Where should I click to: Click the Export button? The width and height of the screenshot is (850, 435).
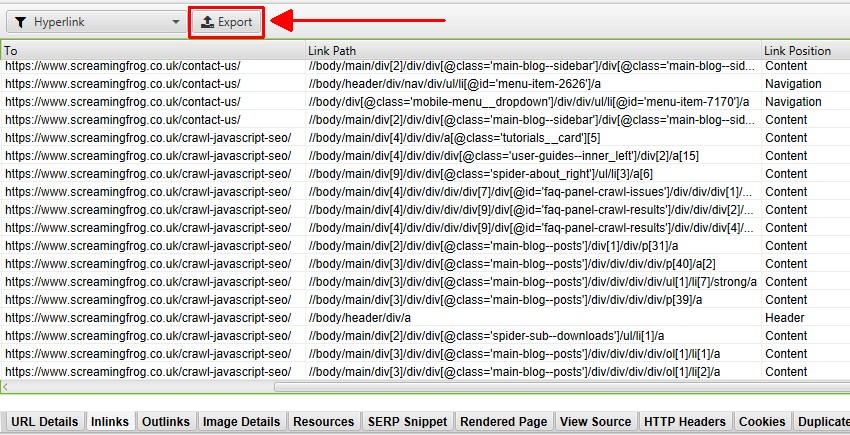tap(227, 22)
